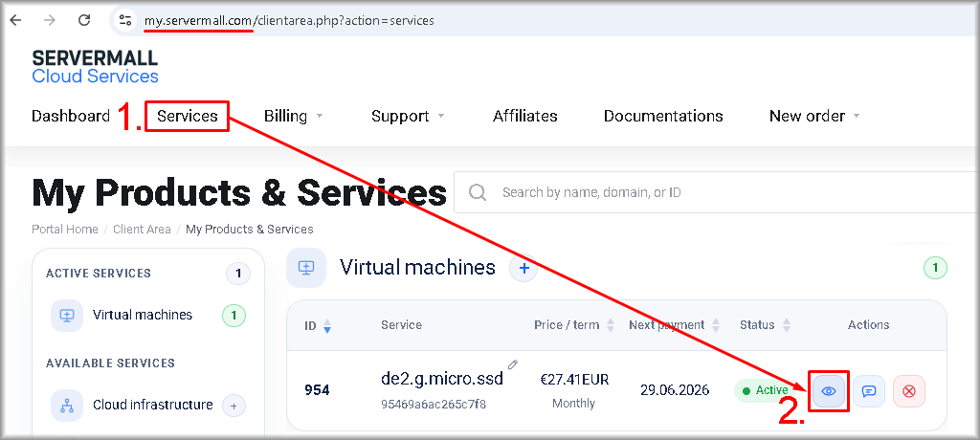Click the Virtual machines sidebar icon
This screenshot has width=980, height=440.
click(67, 315)
